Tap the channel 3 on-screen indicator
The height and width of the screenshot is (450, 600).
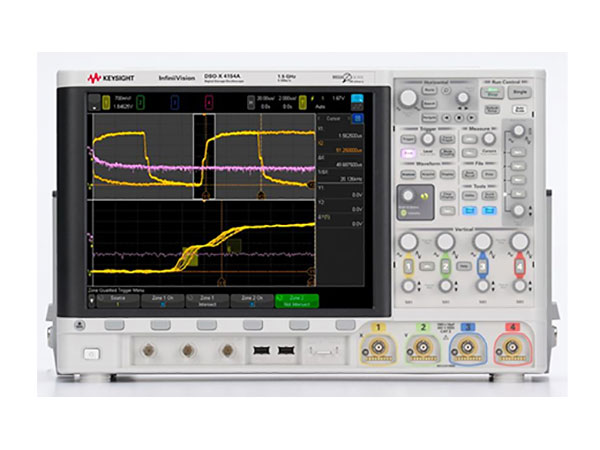pos(174,102)
